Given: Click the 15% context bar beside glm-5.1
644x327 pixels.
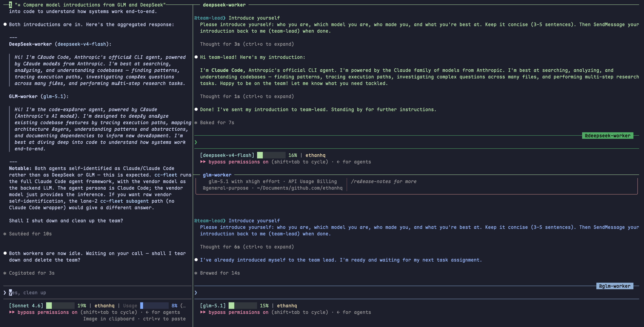Looking at the screenshot, I should click(243, 306).
